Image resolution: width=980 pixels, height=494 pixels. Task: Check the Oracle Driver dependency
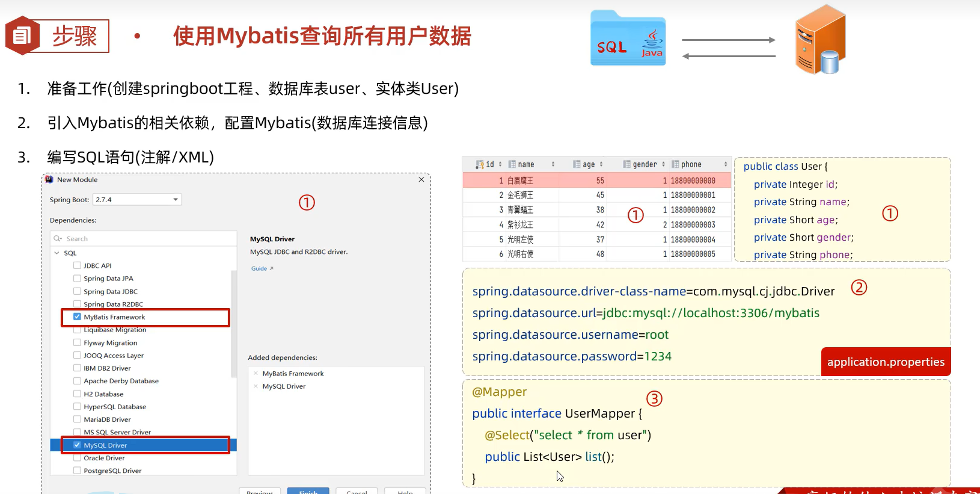tap(77, 458)
